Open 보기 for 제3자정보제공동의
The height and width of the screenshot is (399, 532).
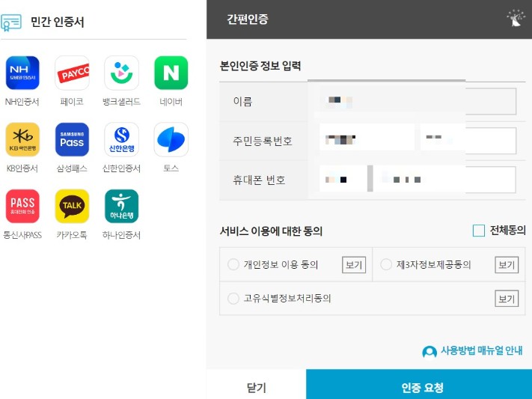(507, 265)
